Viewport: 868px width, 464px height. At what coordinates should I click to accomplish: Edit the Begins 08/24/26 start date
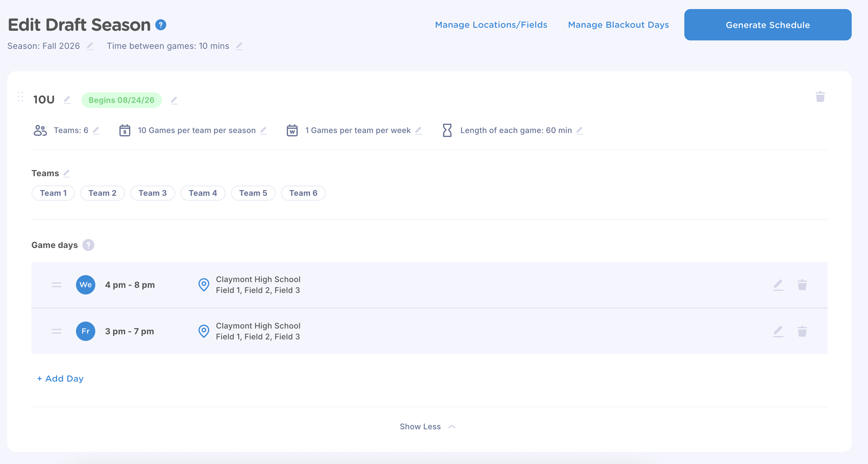click(x=174, y=100)
